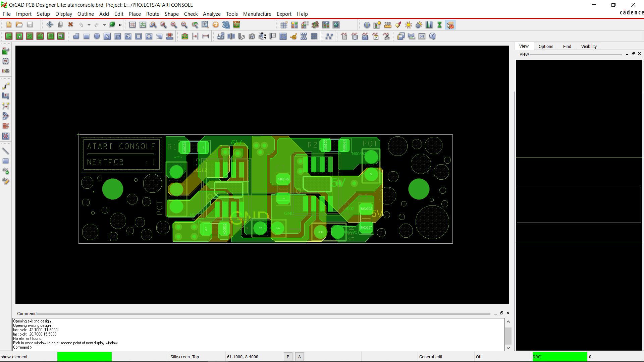Screen dimensions: 644x362
Task: Select the Add Rectangle shape tool
Action: point(87,36)
